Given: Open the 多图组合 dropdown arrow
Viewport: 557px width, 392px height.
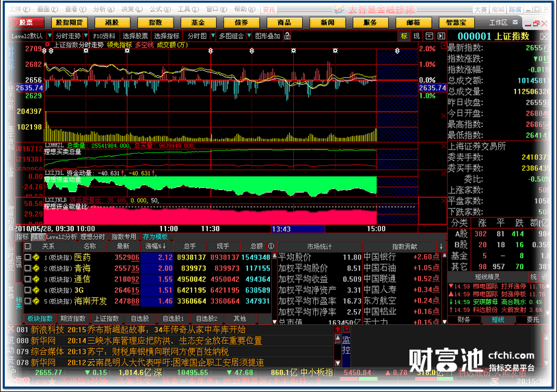Looking at the screenshot, I should pos(249,36).
